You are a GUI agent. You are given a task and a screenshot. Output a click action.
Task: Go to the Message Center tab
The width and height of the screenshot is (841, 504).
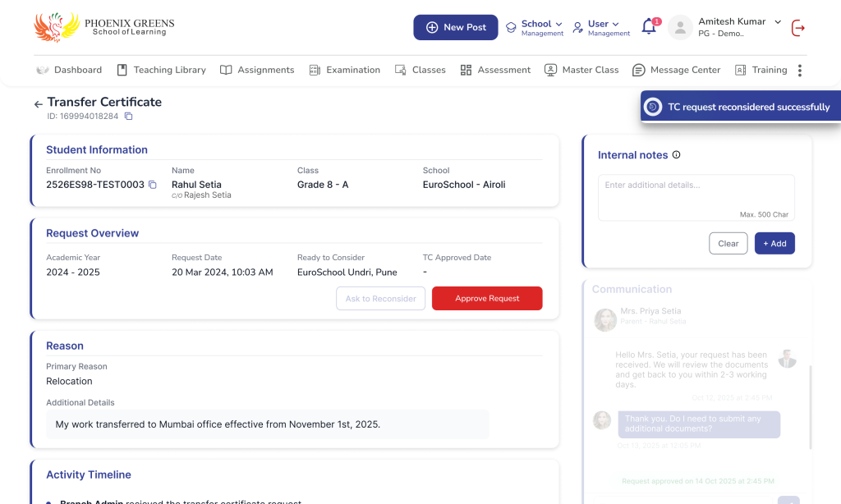tap(676, 71)
